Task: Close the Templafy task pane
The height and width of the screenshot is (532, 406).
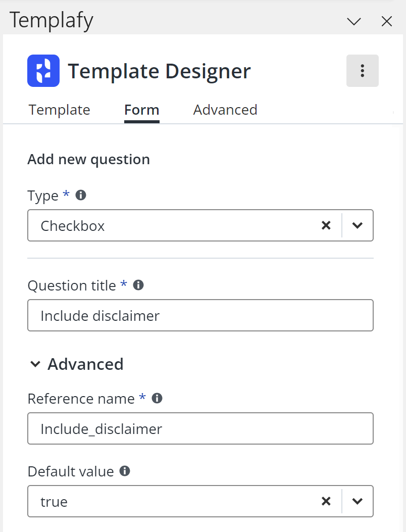Action: point(386,21)
